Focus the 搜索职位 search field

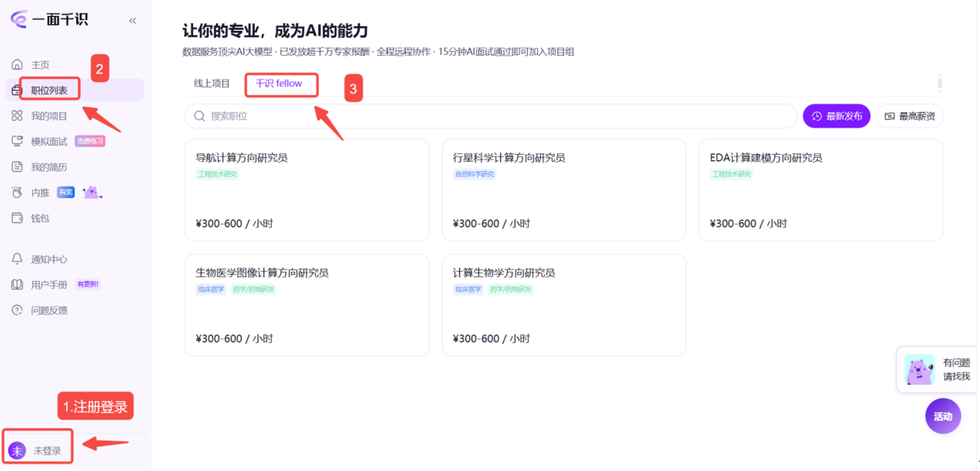(x=491, y=116)
